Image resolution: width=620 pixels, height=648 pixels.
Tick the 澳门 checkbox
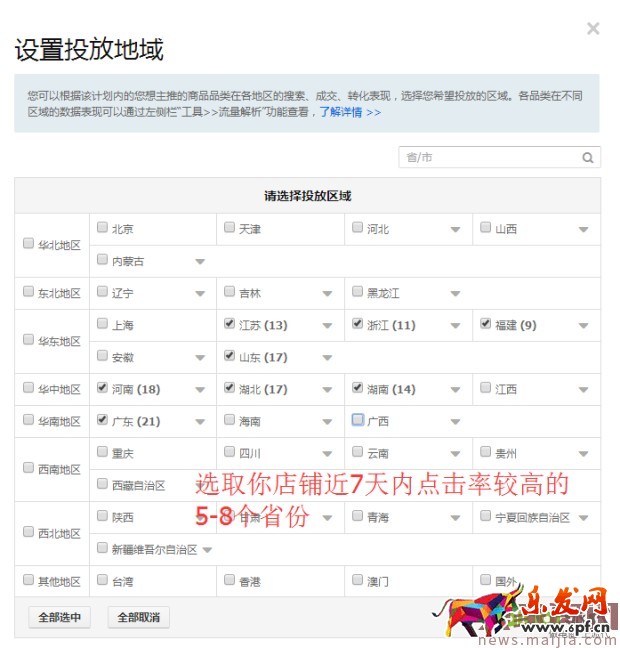click(358, 579)
